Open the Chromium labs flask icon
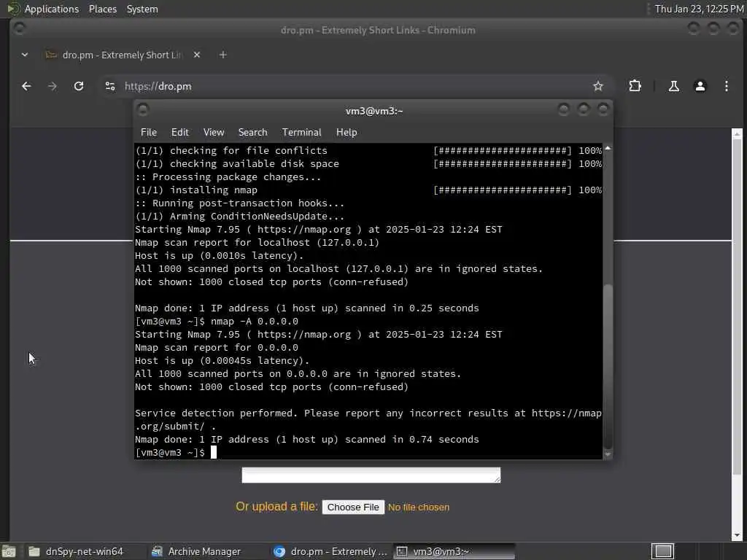This screenshot has height=560, width=747. (x=673, y=86)
